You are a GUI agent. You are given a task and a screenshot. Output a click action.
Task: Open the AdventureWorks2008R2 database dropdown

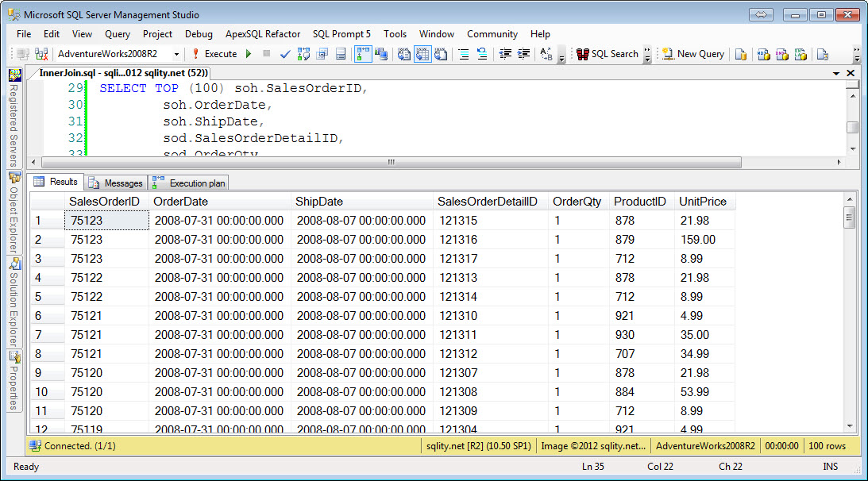tap(176, 54)
